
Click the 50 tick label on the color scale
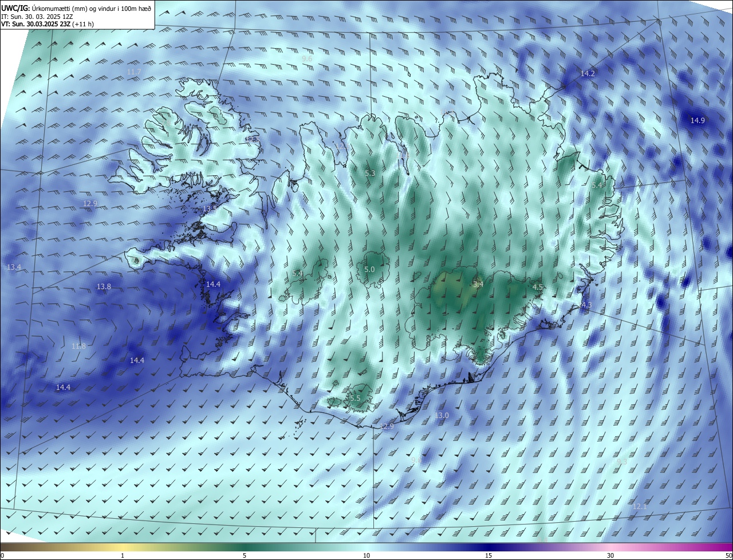click(728, 555)
